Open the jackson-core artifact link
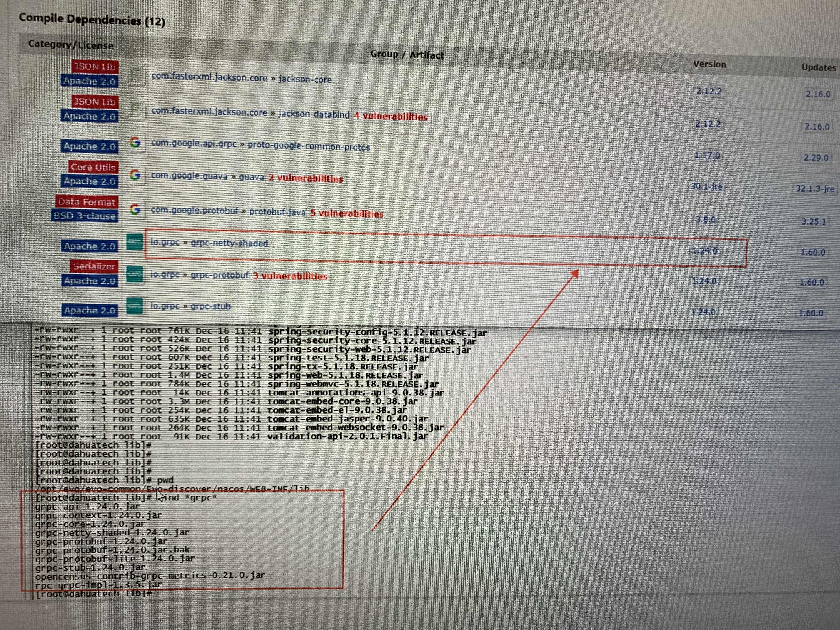The image size is (840, 630). tap(305, 79)
